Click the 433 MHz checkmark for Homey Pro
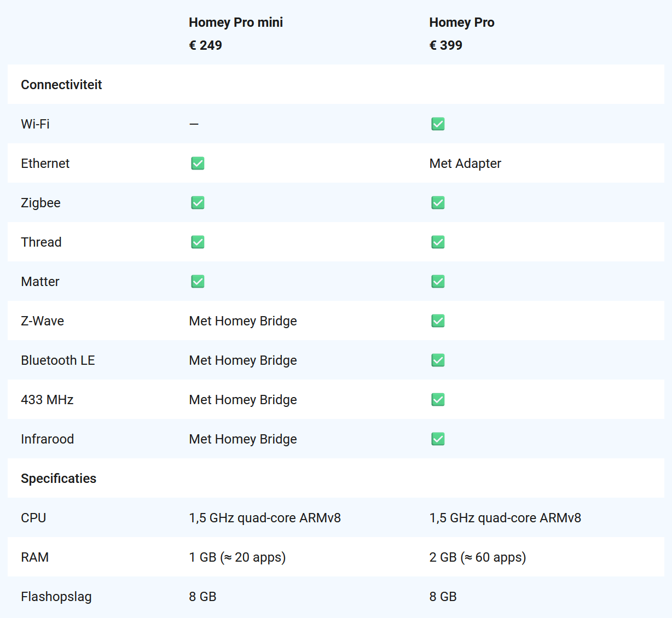The height and width of the screenshot is (618, 672). pyautogui.click(x=438, y=400)
